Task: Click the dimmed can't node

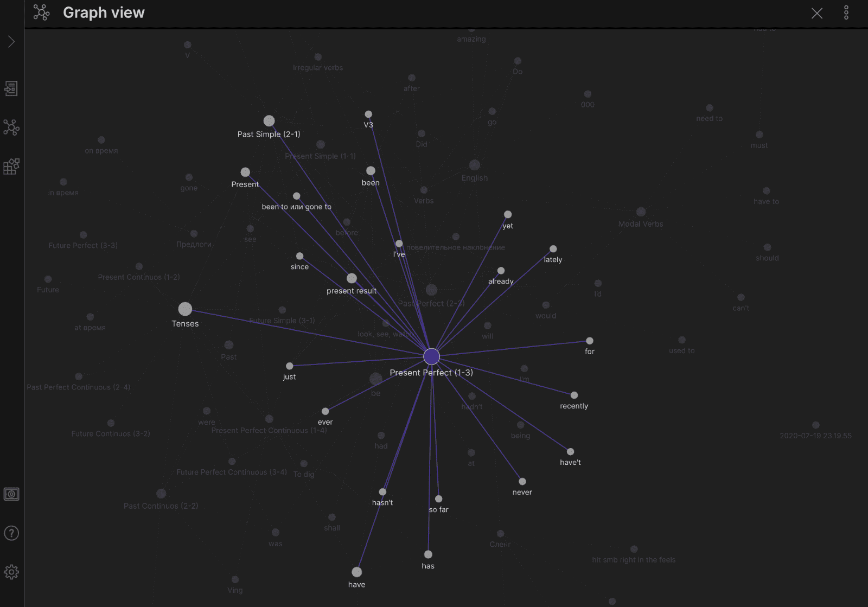Action: point(741,297)
